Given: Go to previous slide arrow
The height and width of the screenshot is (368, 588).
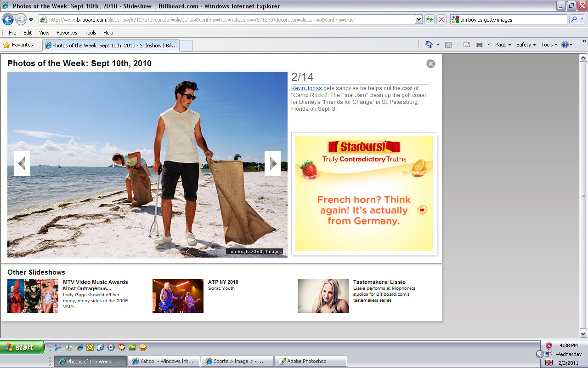Looking at the screenshot, I should pyautogui.click(x=22, y=163).
